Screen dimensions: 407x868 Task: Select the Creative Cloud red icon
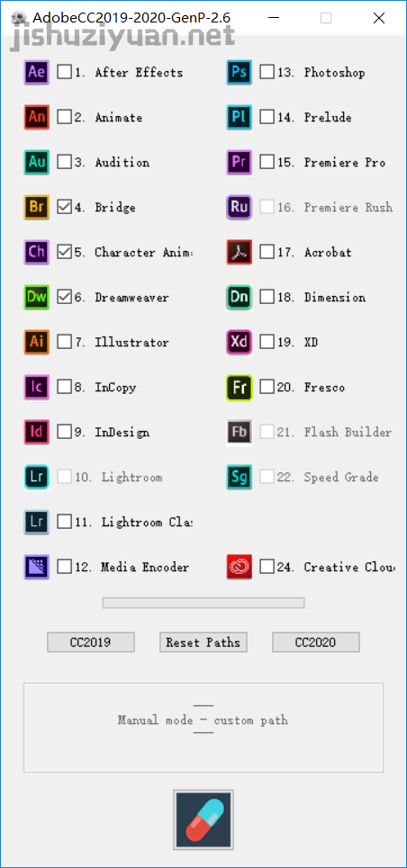[239, 567]
